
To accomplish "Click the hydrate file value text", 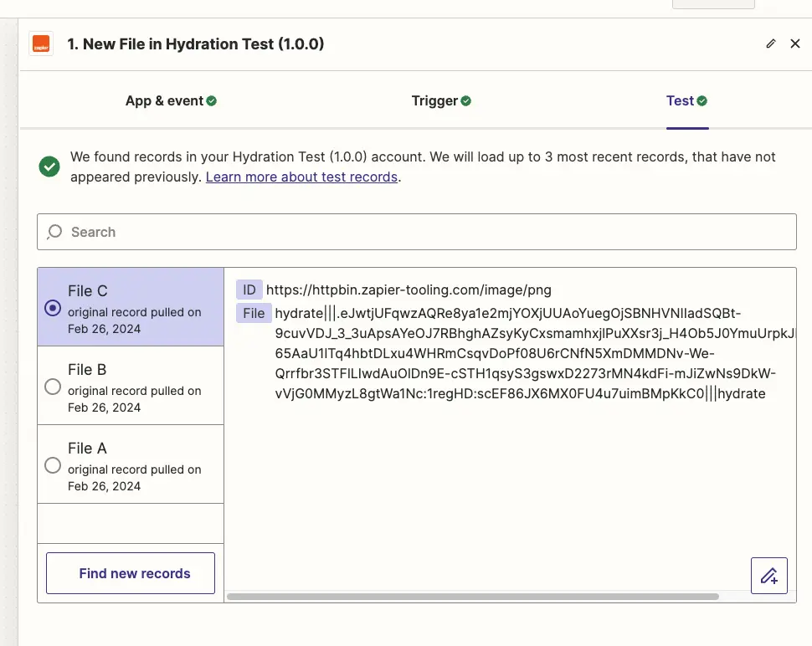I will tap(534, 353).
